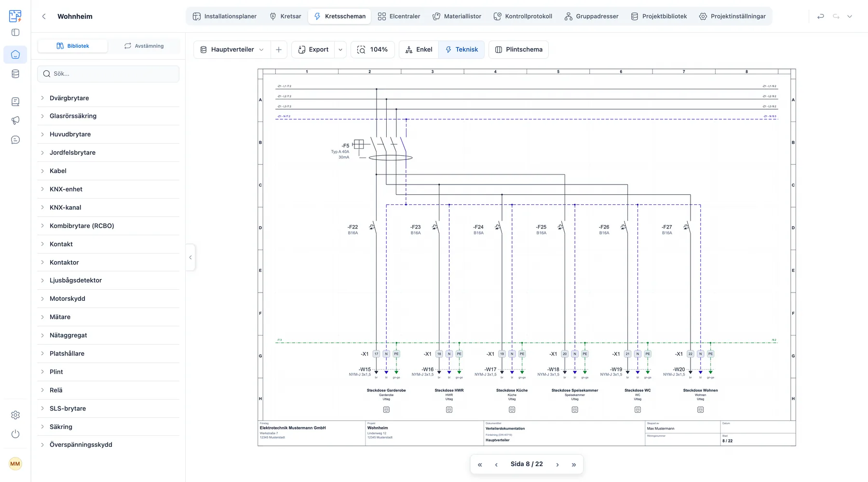
Task: Open the zoom control showing 104%
Action: point(372,50)
